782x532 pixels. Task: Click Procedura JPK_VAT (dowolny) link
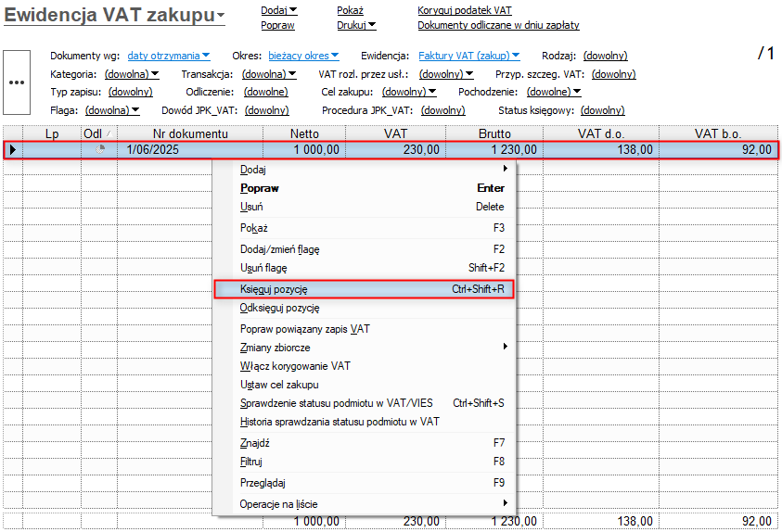tap(442, 110)
